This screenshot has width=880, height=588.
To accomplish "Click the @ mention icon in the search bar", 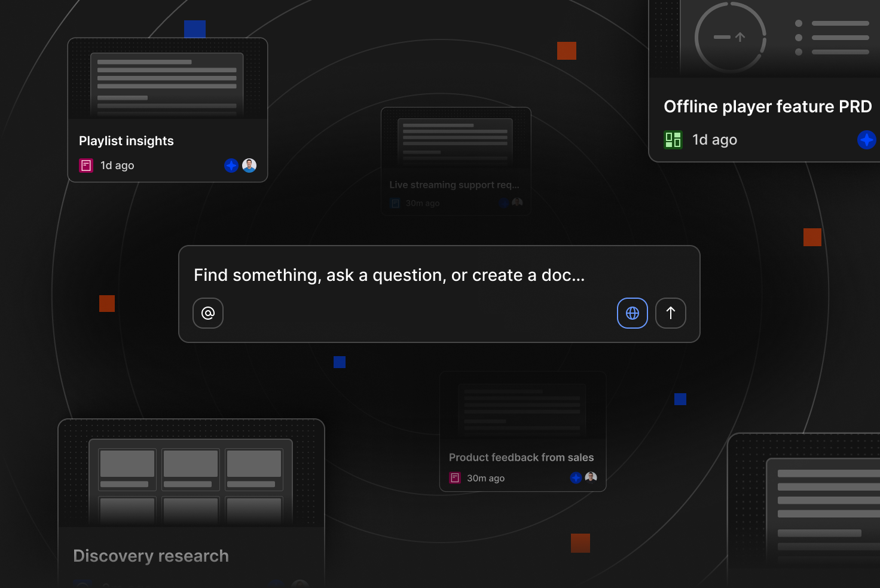I will (x=207, y=313).
